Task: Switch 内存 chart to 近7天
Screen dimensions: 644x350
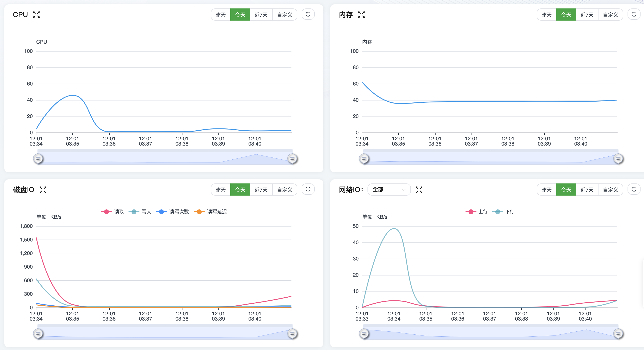Action: tap(587, 15)
